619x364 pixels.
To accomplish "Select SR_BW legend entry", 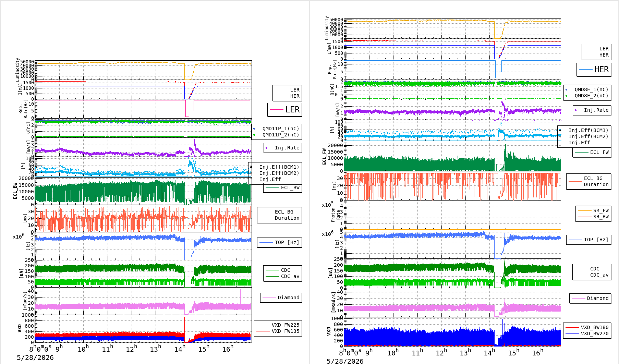I will click(593, 217).
